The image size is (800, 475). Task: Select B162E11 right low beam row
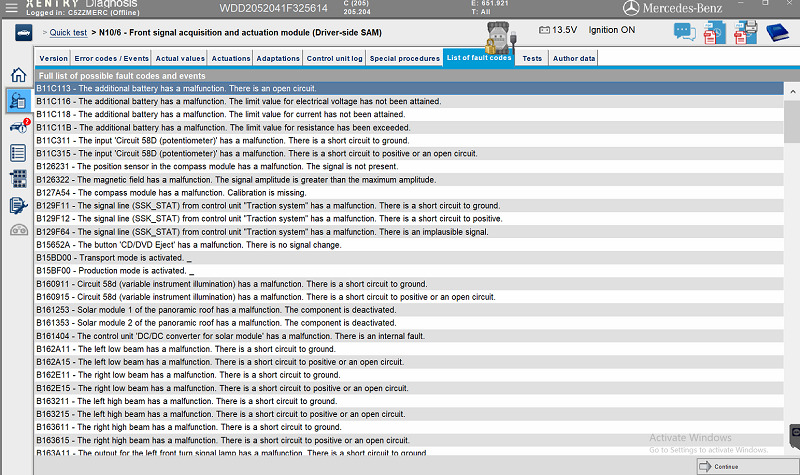coord(409,375)
